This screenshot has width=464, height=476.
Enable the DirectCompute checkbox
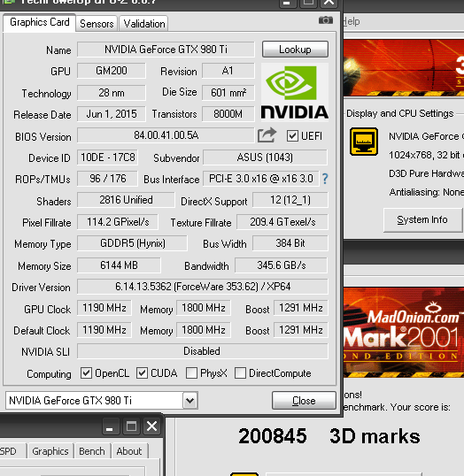(240, 372)
